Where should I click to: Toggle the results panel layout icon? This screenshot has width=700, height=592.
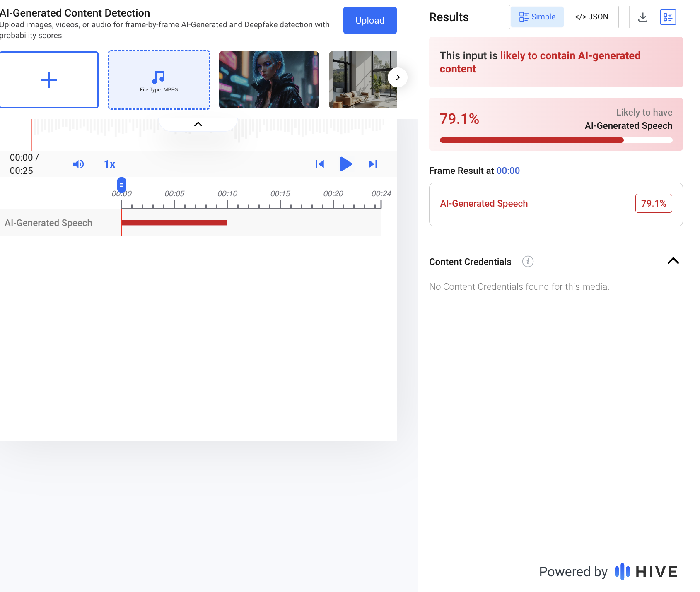(x=668, y=17)
